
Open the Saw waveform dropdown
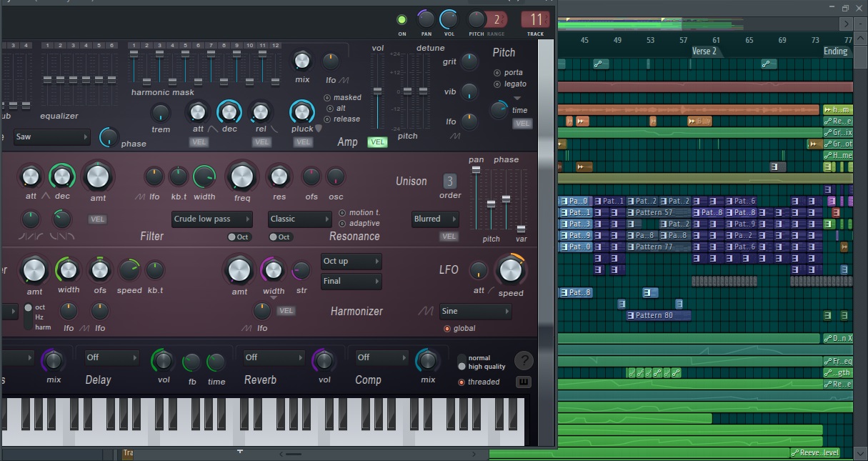pyautogui.click(x=51, y=137)
